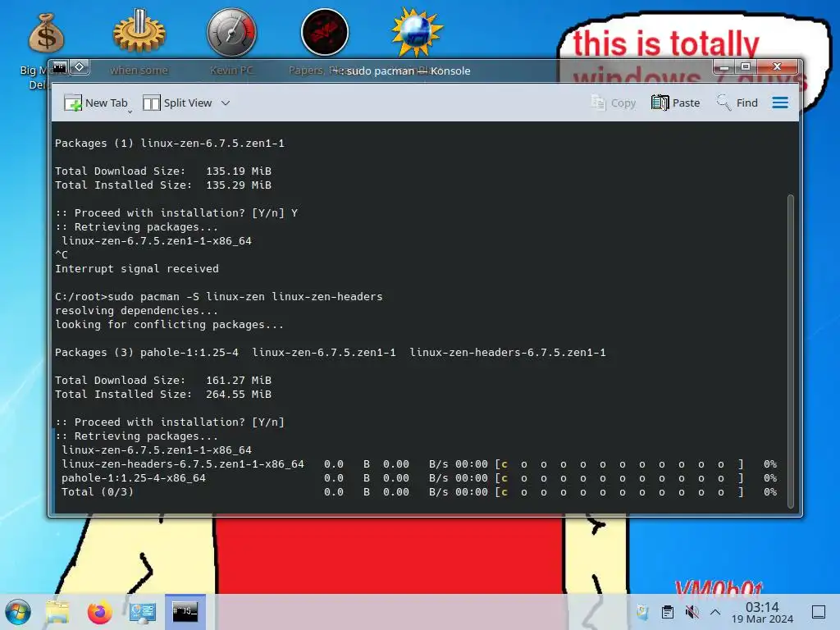This screenshot has width=840, height=630.
Task: Launch Firefox from the taskbar
Action: 99,612
